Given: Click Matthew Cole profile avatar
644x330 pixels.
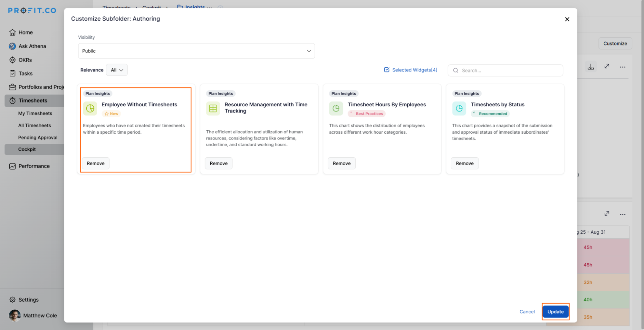Looking at the screenshot, I should [15, 316].
